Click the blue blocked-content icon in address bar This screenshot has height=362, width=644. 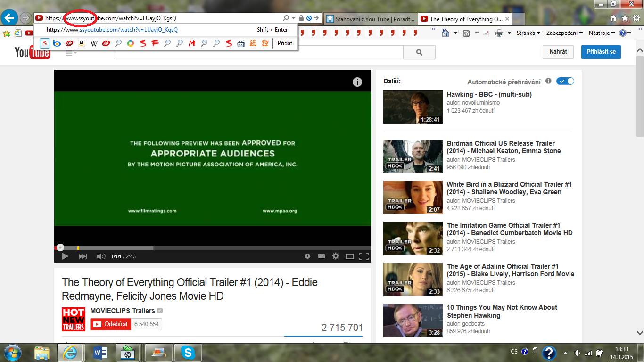coord(309,18)
